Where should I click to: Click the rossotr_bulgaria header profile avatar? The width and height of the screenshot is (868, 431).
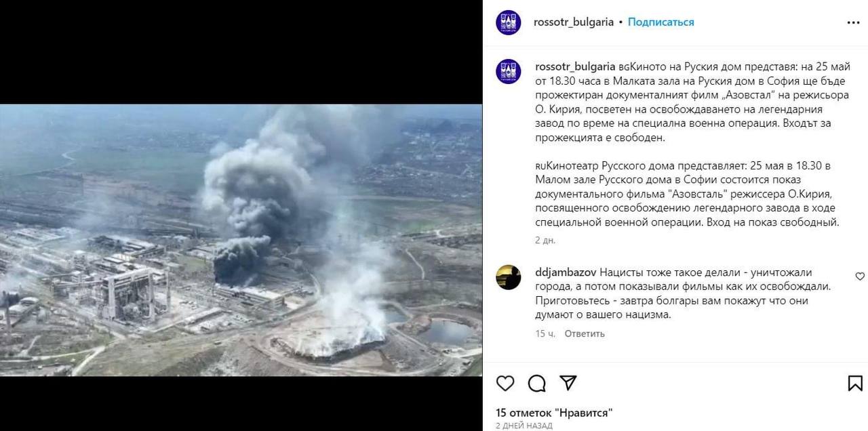(508, 22)
